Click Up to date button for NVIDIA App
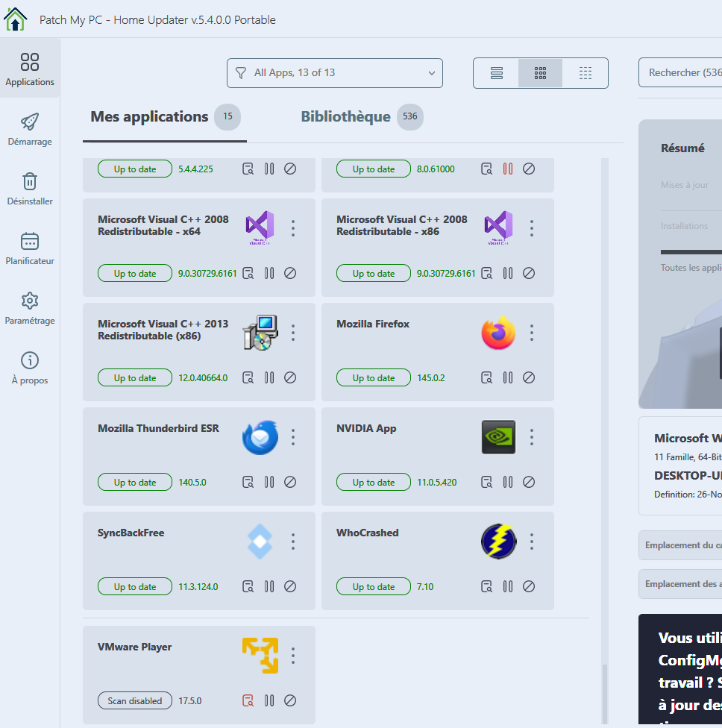This screenshot has width=722, height=728. pyautogui.click(x=373, y=483)
